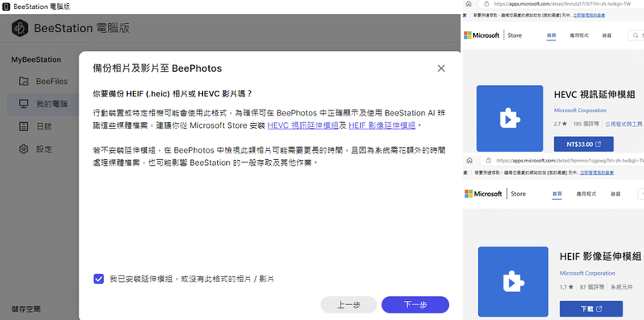Screen dimensions: 644x320
Task: Click the 2.7 star rating on the HEVC page
Action: point(561,123)
